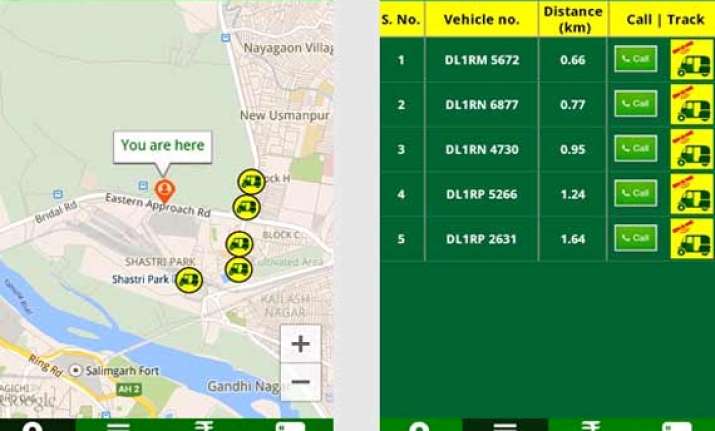This screenshot has width=715, height=431.
Task: Click distance value 0.95
Action: click(x=573, y=150)
